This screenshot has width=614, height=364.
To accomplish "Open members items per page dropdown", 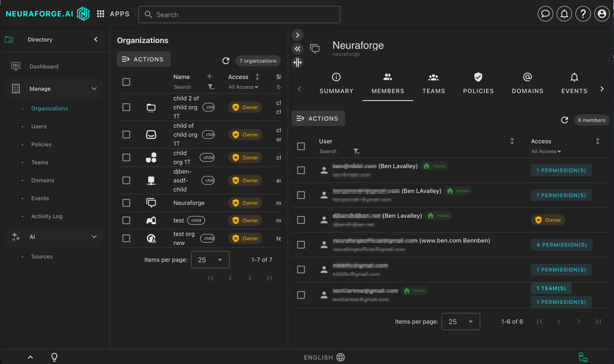I will 461,322.
